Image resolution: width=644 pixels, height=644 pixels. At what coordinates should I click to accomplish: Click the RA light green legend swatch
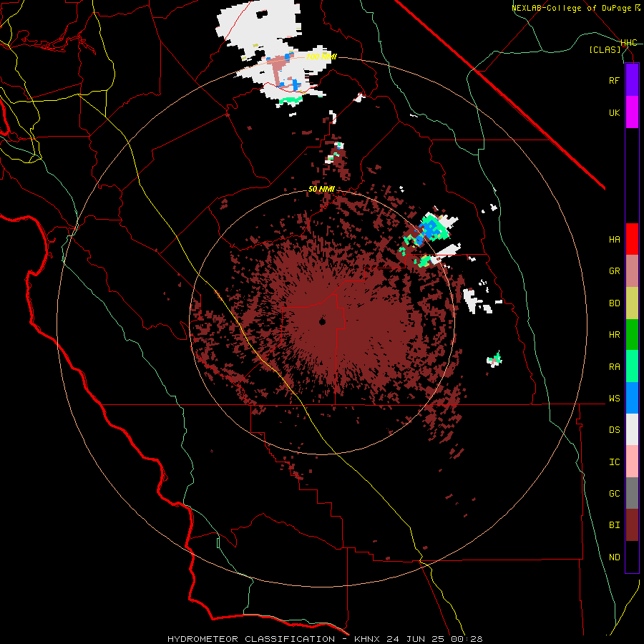(x=632, y=366)
